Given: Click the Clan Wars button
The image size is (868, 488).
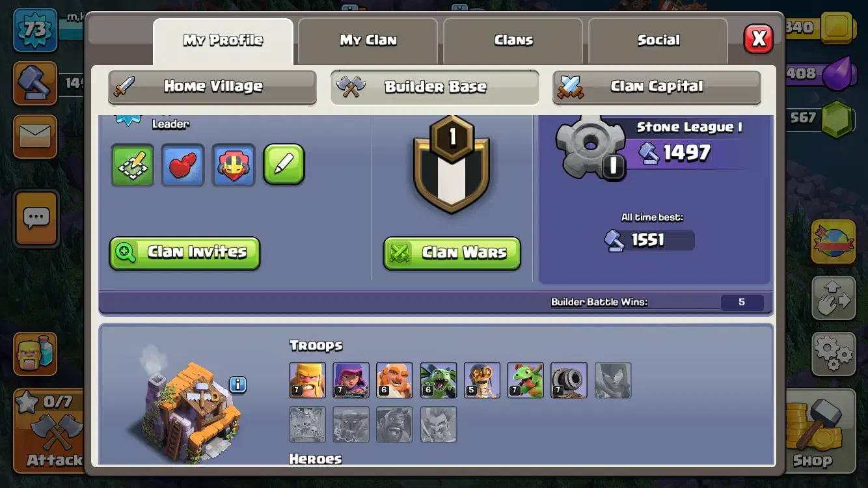Looking at the screenshot, I should [452, 253].
